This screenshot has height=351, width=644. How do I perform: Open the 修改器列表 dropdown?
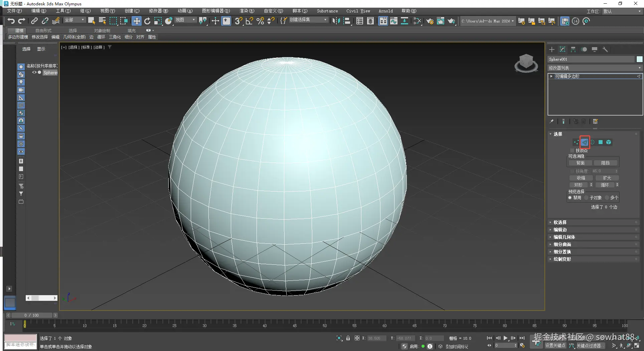(x=595, y=68)
